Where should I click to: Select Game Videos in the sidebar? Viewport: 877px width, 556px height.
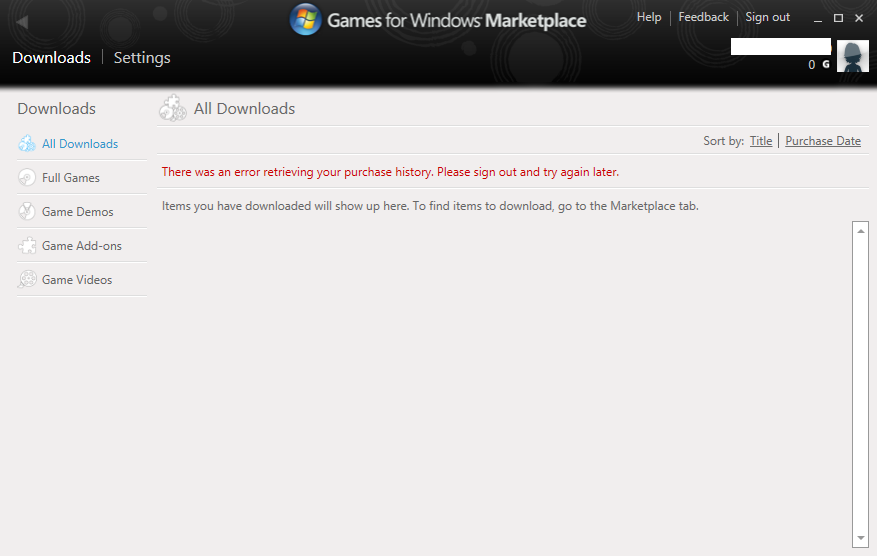(x=77, y=280)
